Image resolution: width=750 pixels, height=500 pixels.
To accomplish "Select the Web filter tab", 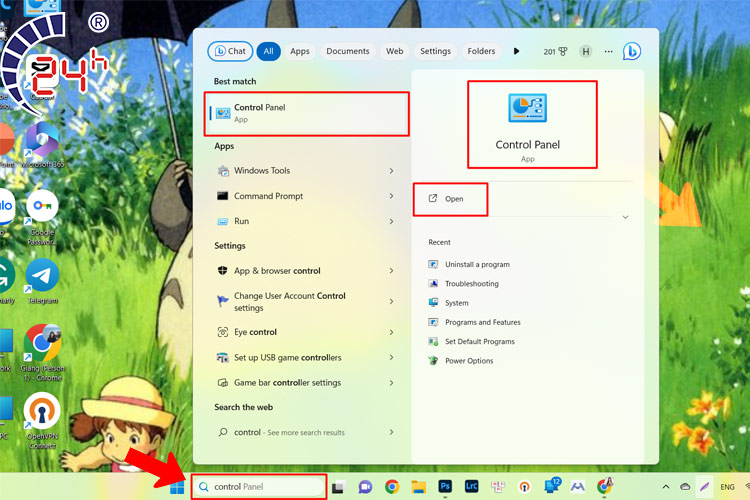I will pyautogui.click(x=395, y=51).
